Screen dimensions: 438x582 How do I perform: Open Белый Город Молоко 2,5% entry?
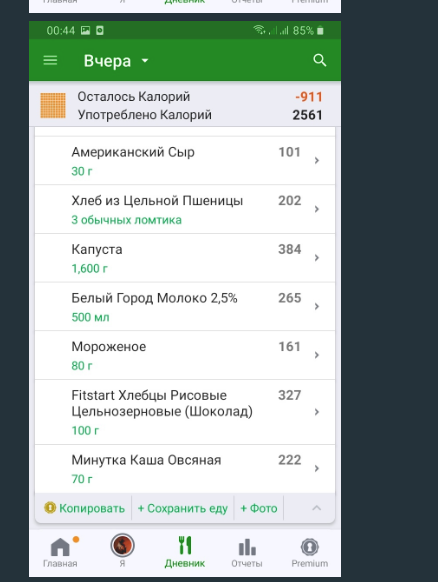pyautogui.click(x=185, y=307)
